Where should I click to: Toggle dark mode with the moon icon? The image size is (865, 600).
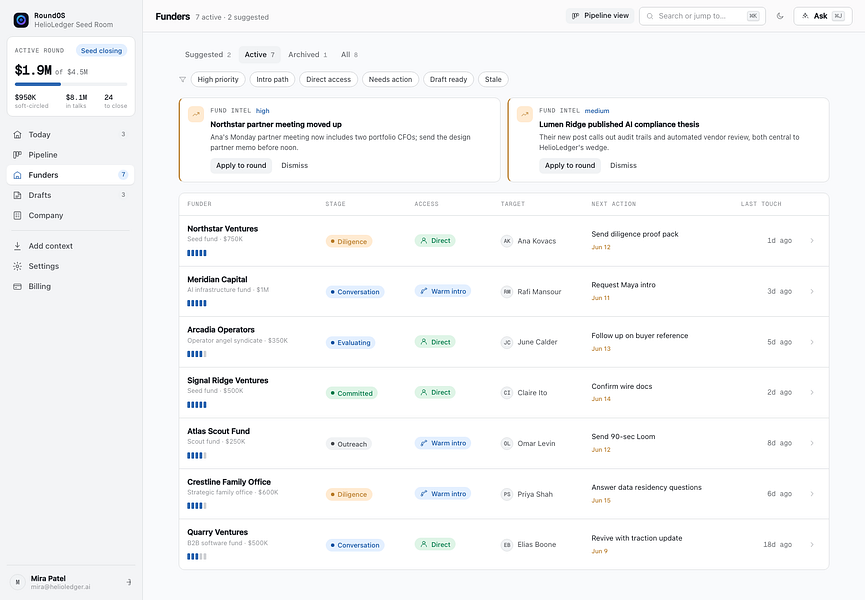click(x=779, y=16)
